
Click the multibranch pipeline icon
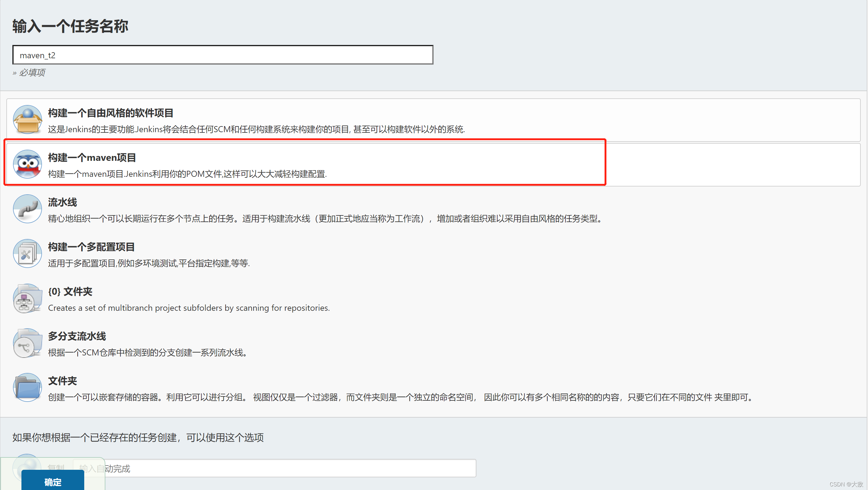pyautogui.click(x=27, y=343)
